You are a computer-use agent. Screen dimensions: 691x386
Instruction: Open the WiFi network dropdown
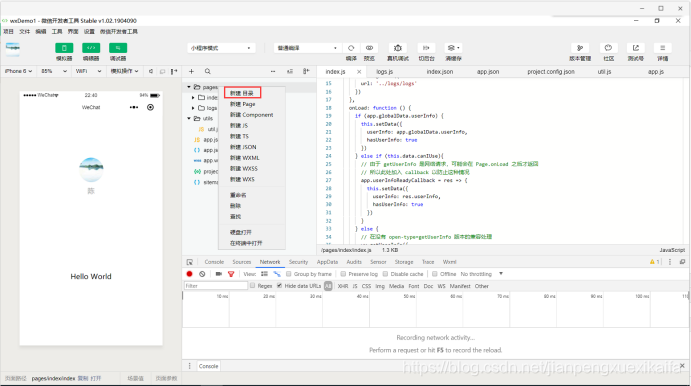point(89,71)
